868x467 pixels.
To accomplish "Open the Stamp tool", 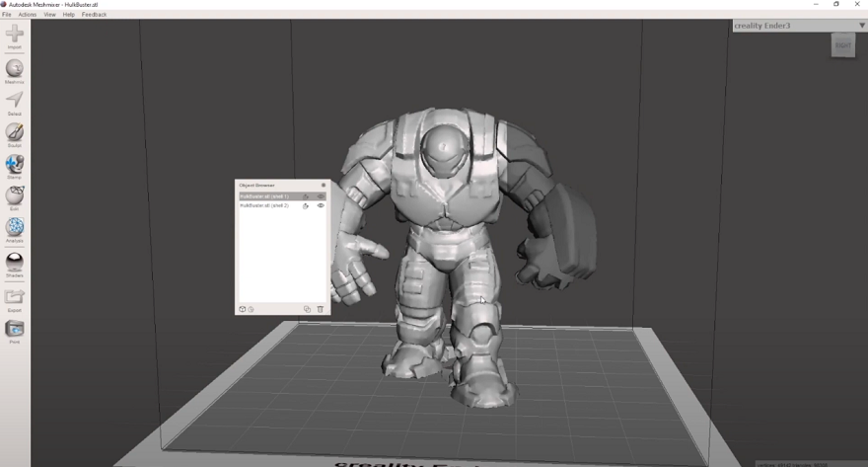I will [15, 164].
